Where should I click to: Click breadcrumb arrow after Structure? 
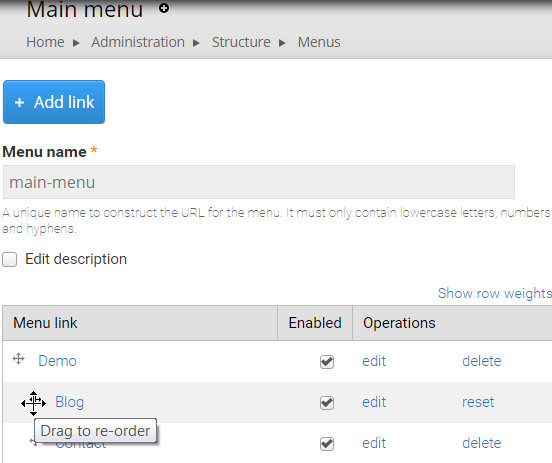(x=282, y=43)
